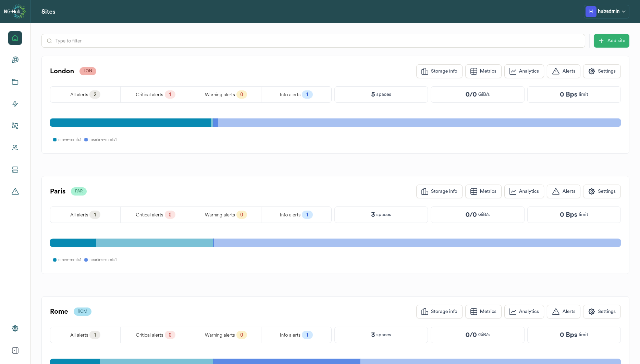This screenshot has width=640, height=364.
Task: Click the Type to filter search field
Action: 313,41
